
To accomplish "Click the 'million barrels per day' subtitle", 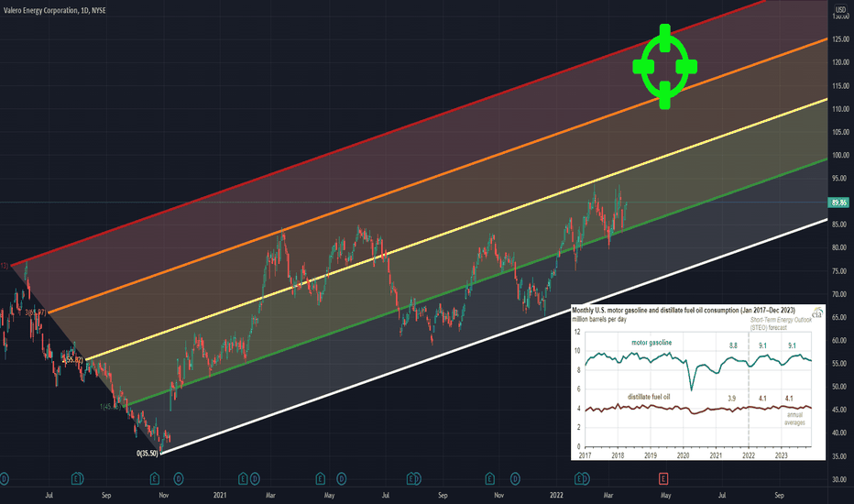I will point(599,319).
